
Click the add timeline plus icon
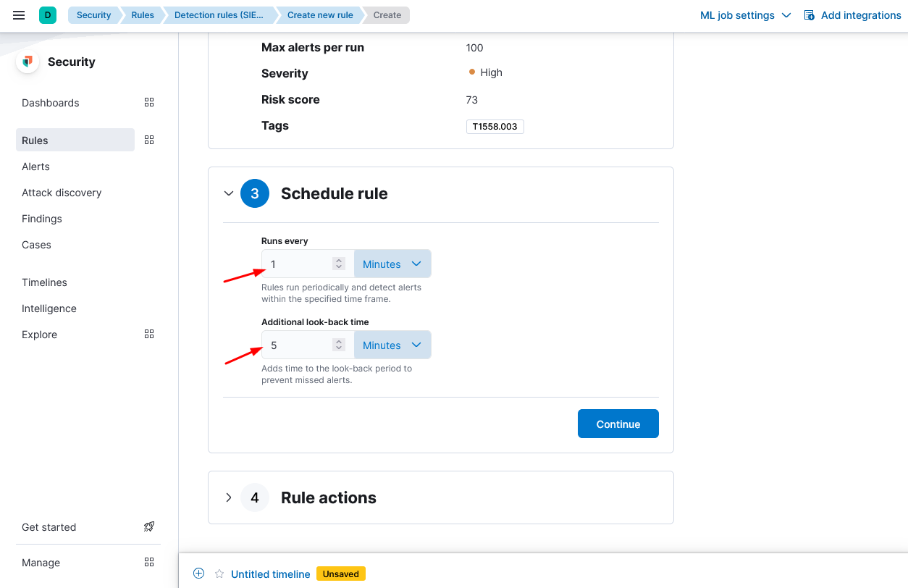tap(199, 574)
